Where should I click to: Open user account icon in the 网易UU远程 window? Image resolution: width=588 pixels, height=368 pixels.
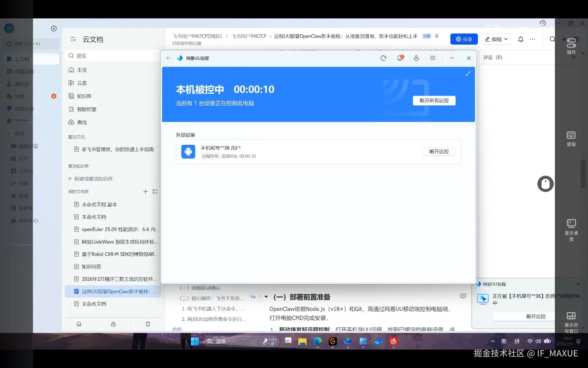[x=416, y=58]
